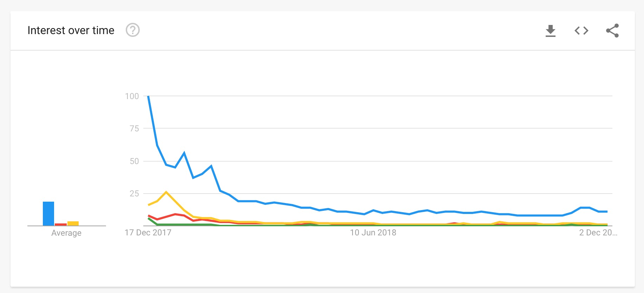Click the 75 y-axis label
This screenshot has width=644, height=293.
[x=134, y=129]
